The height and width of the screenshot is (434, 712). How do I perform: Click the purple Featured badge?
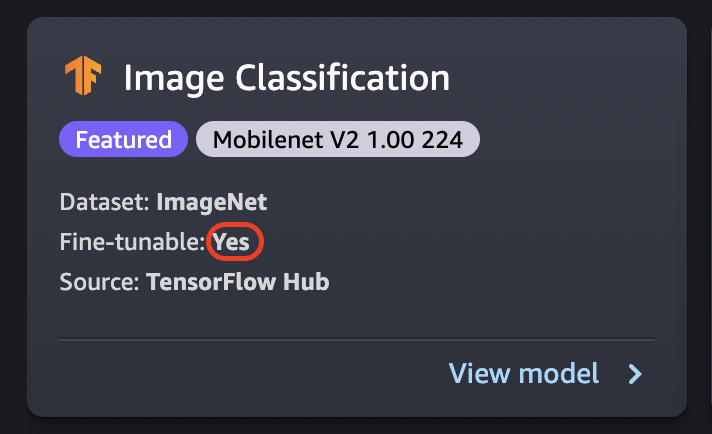(x=123, y=140)
